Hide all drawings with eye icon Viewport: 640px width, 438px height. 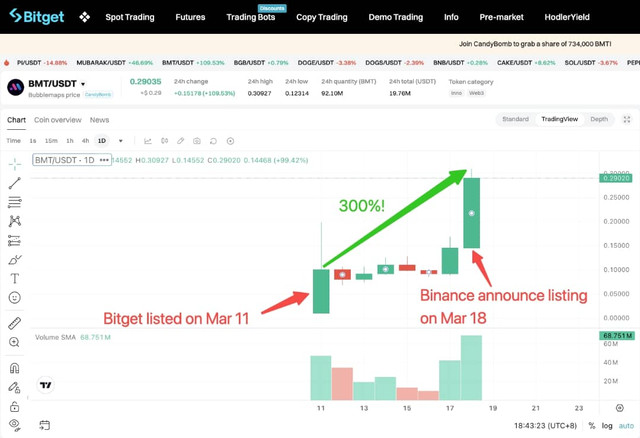(x=15, y=425)
